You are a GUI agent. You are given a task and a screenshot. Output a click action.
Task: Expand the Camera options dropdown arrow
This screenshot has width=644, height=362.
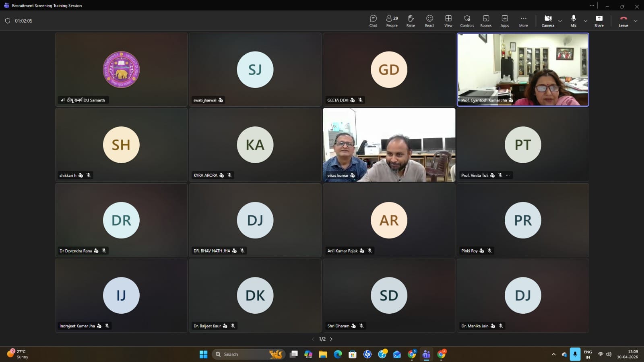click(x=560, y=21)
